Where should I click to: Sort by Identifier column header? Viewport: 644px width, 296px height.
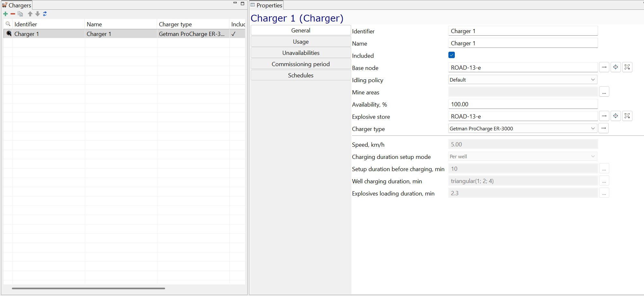coord(49,24)
